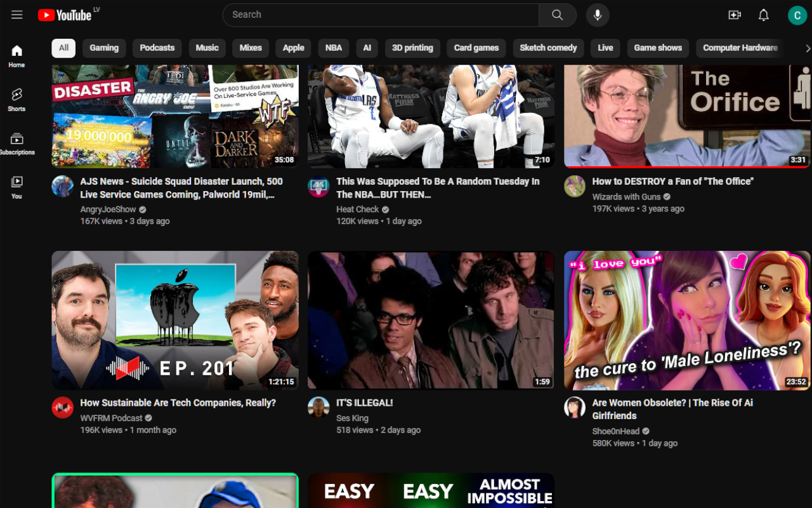This screenshot has width=812, height=508.
Task: Open the You section in sidebar
Action: (x=17, y=187)
